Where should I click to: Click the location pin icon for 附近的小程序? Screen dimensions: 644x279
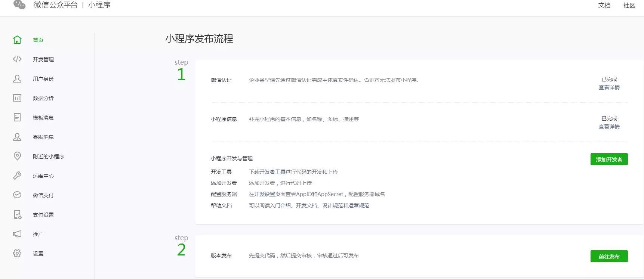tap(17, 156)
